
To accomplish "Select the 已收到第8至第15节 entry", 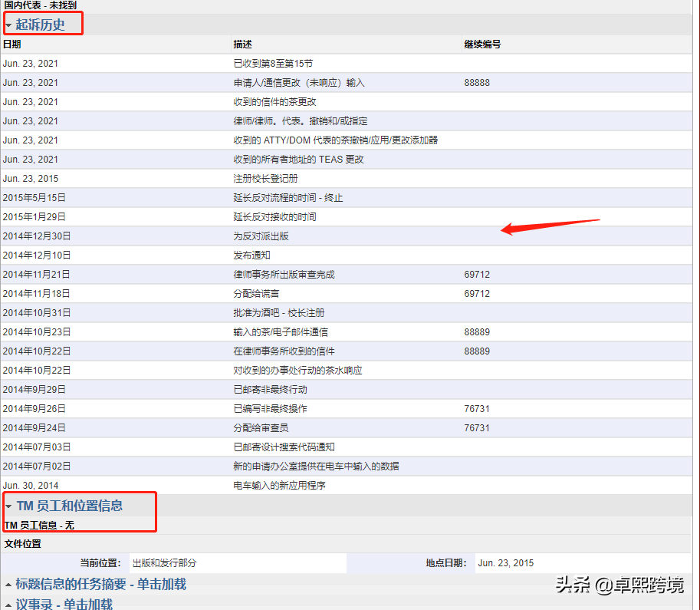I will (x=273, y=64).
